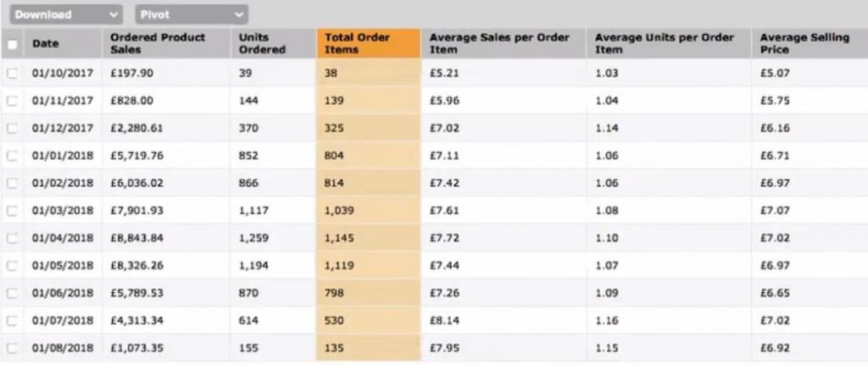
Task: Toggle the select-all checkbox in header
Action: pos(12,44)
